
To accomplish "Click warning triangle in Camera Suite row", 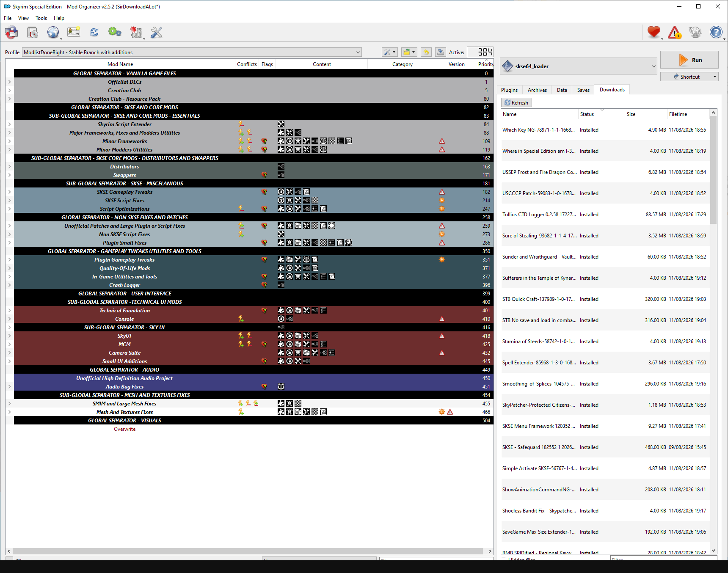I will [x=442, y=353].
